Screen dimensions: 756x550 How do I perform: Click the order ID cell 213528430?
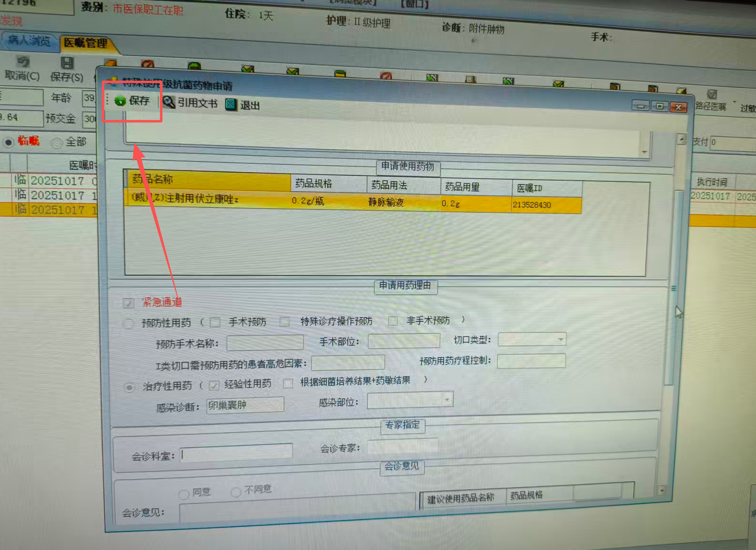[x=547, y=205]
